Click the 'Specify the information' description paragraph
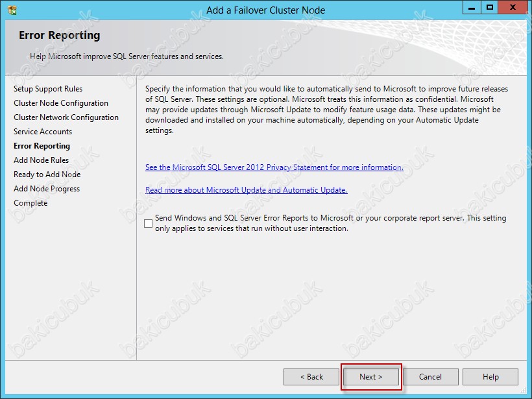532x399 pixels. (327, 110)
